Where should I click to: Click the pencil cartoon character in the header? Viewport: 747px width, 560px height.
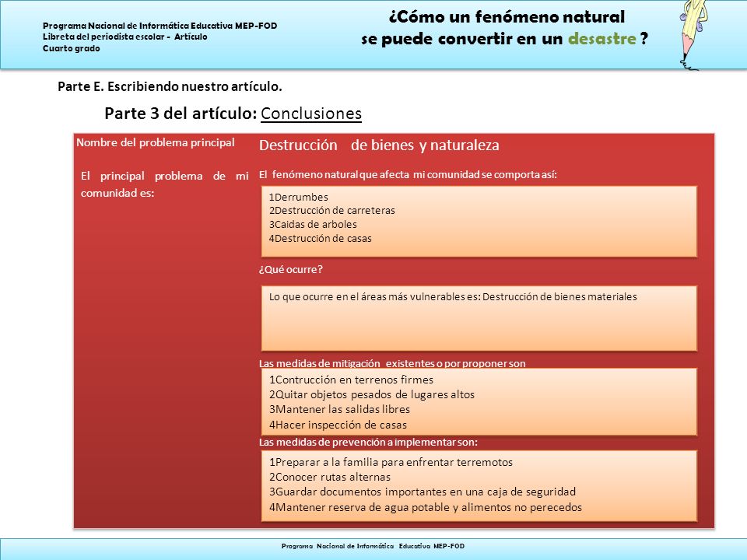pos(693,35)
